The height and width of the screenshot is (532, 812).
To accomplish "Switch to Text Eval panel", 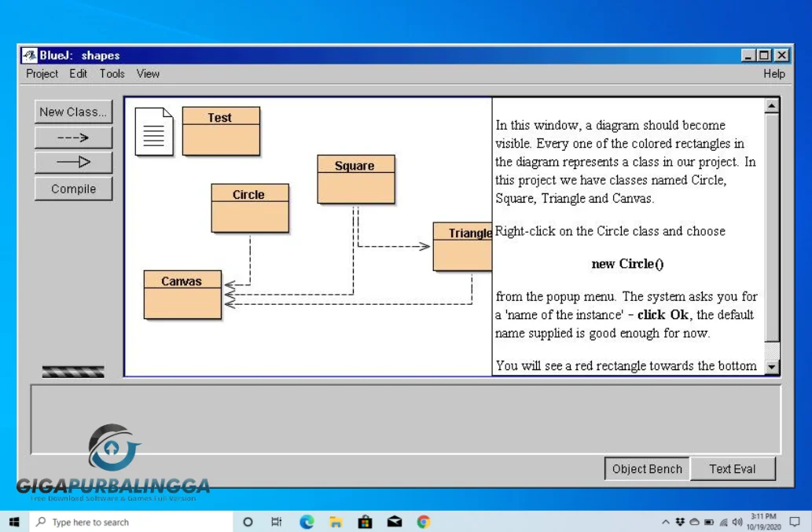I will [x=732, y=469].
